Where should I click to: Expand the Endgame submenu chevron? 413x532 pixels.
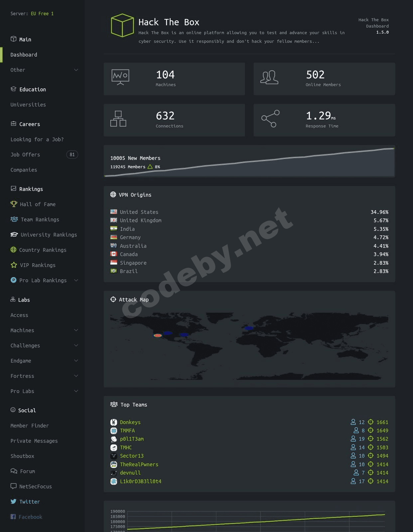point(76,361)
